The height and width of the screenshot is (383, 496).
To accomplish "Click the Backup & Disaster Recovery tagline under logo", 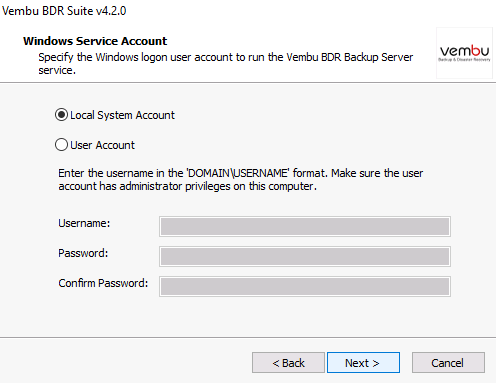I will coord(464,60).
